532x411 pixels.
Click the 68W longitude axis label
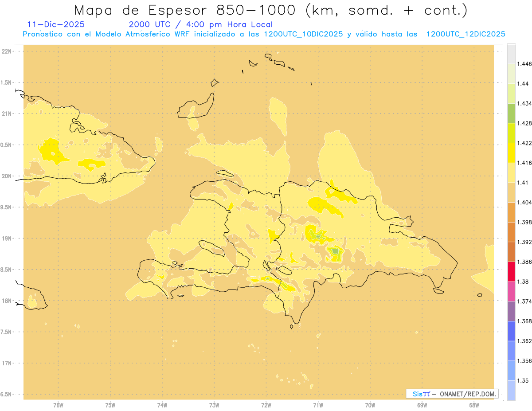474,405
